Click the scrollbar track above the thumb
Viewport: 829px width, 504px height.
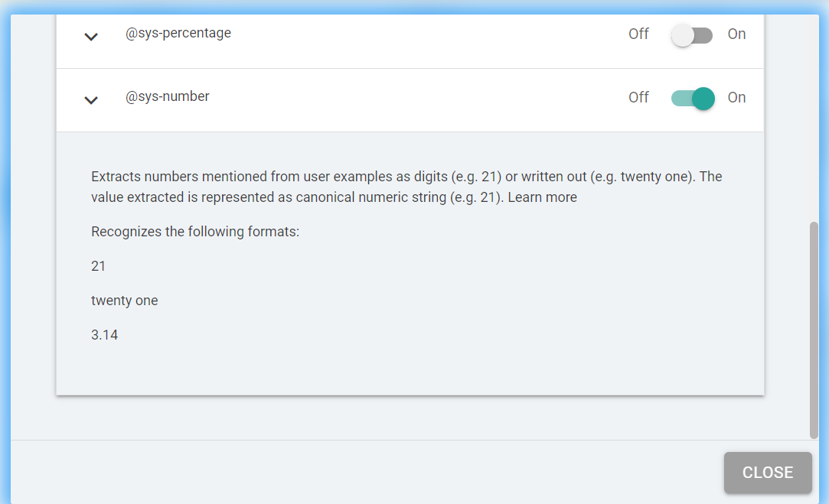[814, 115]
